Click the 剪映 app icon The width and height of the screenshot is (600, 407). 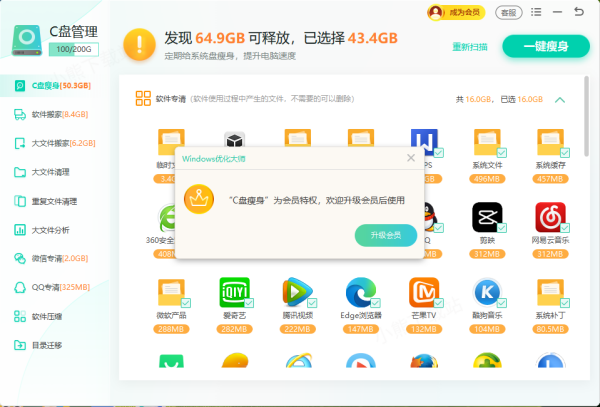click(487, 217)
